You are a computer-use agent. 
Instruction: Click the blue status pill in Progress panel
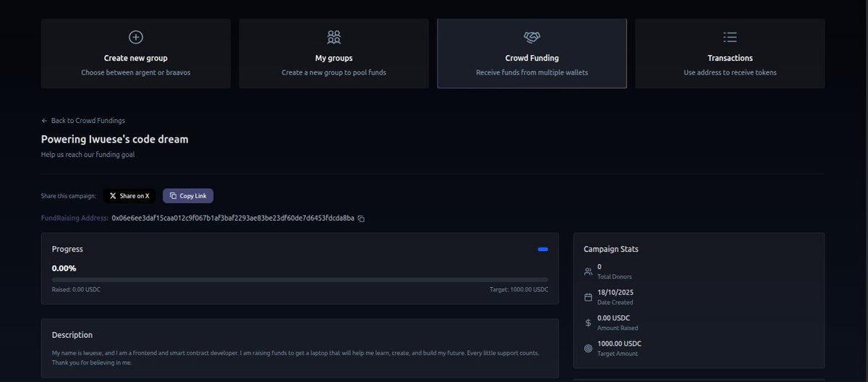(x=542, y=249)
